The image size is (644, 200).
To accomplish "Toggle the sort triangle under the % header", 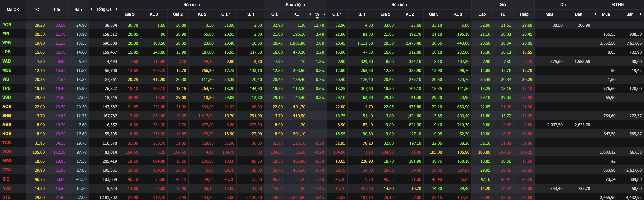I will pos(317,18).
